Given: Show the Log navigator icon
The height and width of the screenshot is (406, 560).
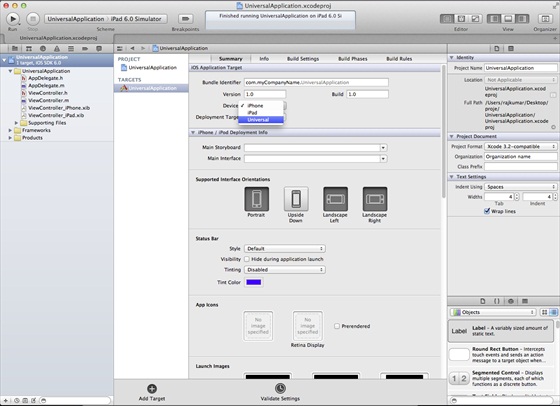Looking at the screenshot, I should coord(99,49).
